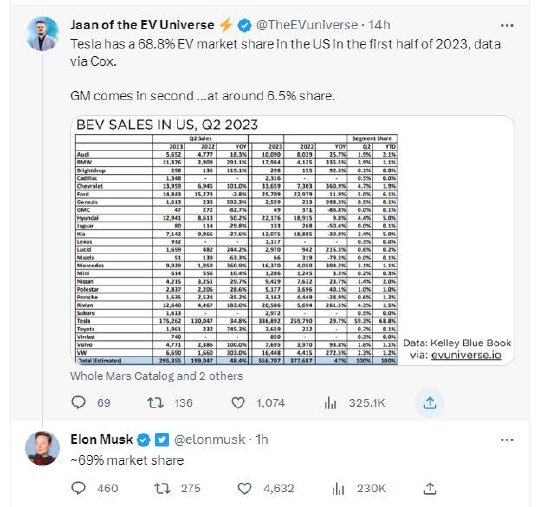550x507 pixels.
Task: Share Jaan's tweet via upload icon
Action: tap(430, 403)
